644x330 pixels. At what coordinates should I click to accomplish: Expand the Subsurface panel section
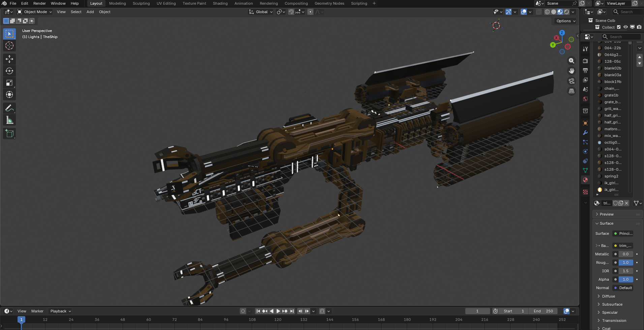612,304
